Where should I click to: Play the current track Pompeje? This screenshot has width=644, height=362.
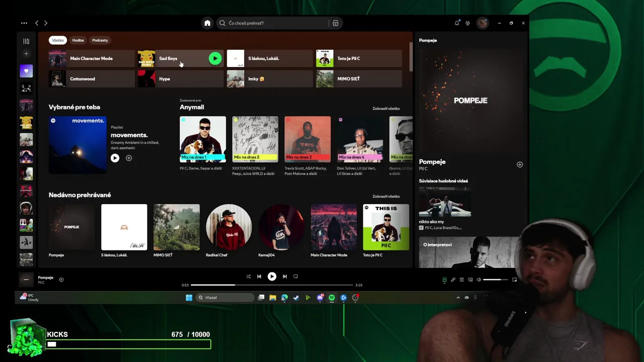272,277
